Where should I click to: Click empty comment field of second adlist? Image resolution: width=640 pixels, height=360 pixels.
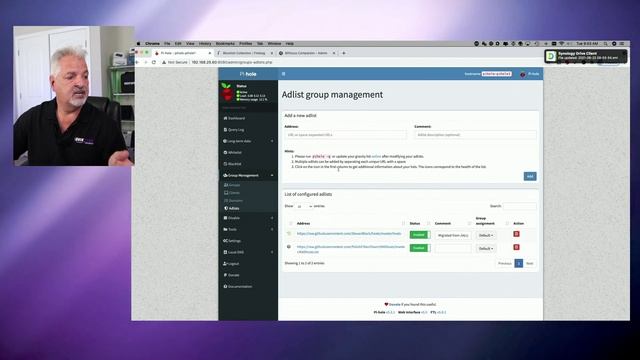(453, 249)
